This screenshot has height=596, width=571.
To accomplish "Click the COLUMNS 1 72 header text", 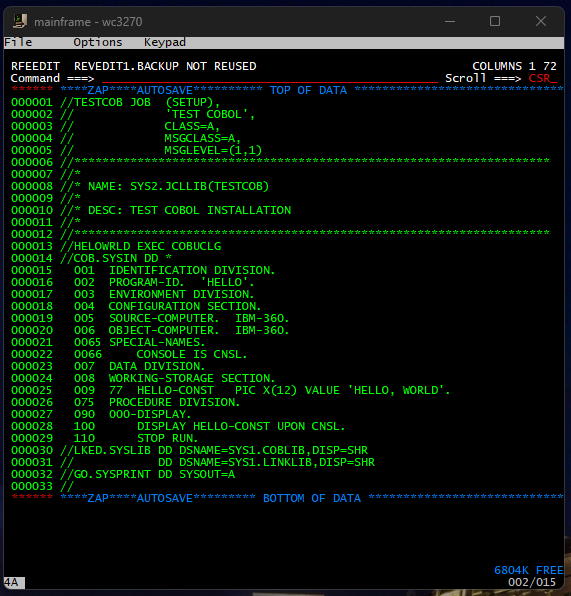I will pyautogui.click(x=514, y=66).
